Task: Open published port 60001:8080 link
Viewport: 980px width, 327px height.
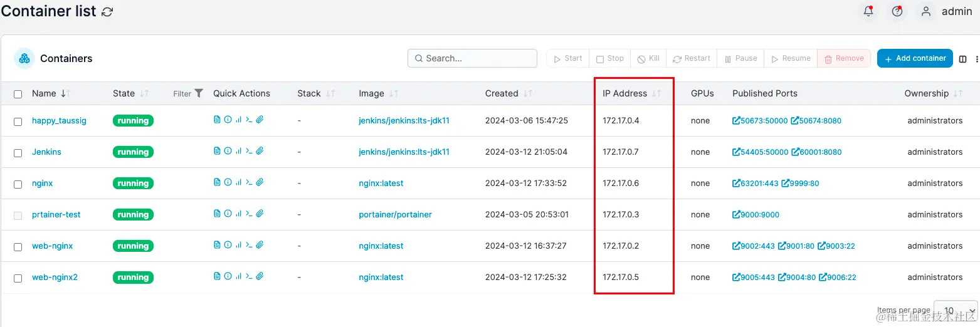Action: click(x=816, y=152)
